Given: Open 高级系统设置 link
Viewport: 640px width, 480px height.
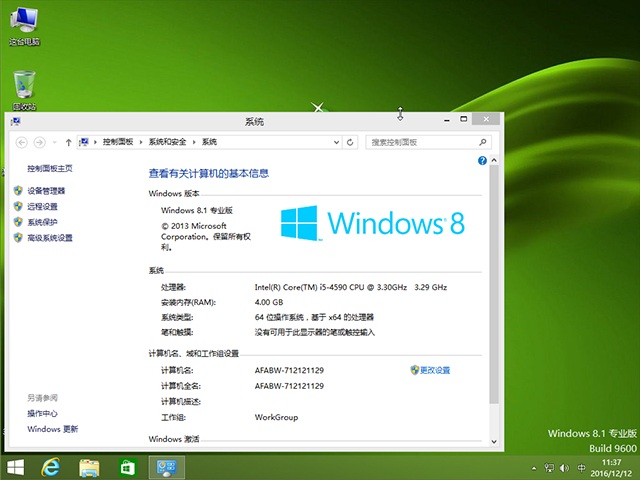Looking at the screenshot, I should pos(50,238).
